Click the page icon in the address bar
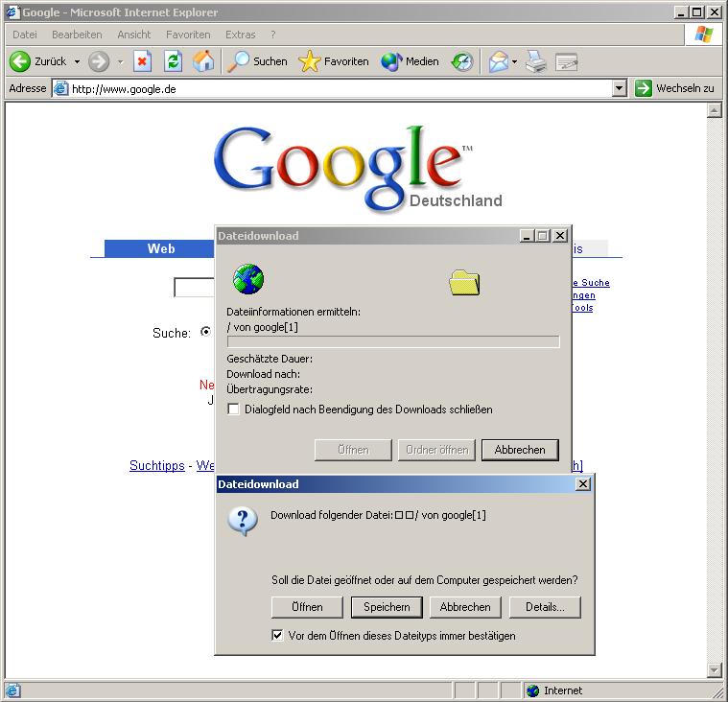This screenshot has width=728, height=702. tap(60, 88)
